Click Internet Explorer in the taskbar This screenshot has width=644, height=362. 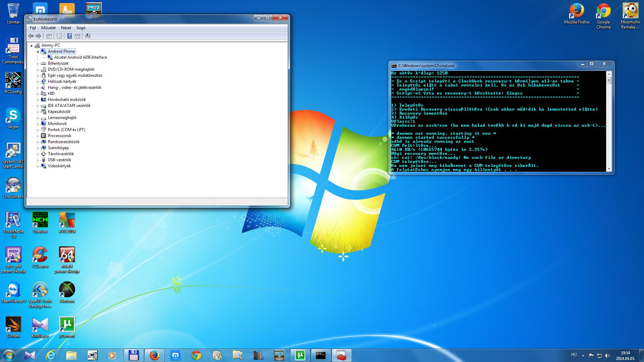[51, 355]
